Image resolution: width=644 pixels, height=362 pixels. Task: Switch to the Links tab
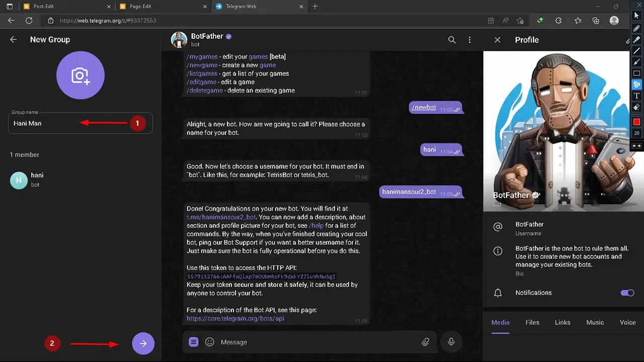(562, 322)
